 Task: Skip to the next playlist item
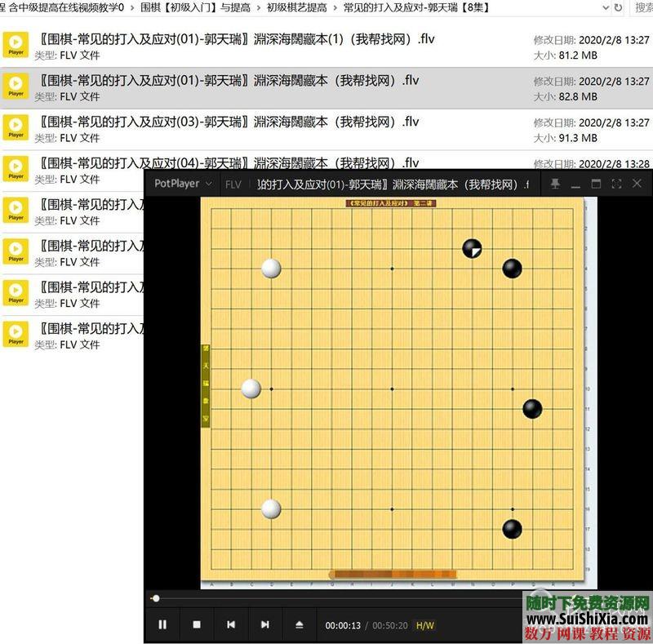point(265,624)
